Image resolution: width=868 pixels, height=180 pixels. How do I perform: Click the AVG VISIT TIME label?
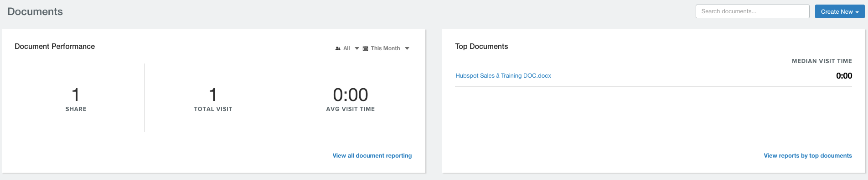click(x=351, y=109)
